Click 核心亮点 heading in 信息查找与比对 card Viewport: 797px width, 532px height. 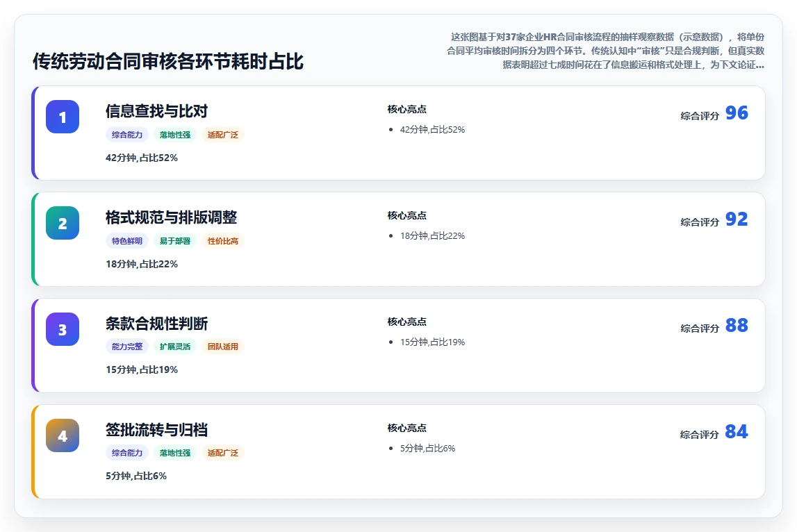tap(406, 109)
